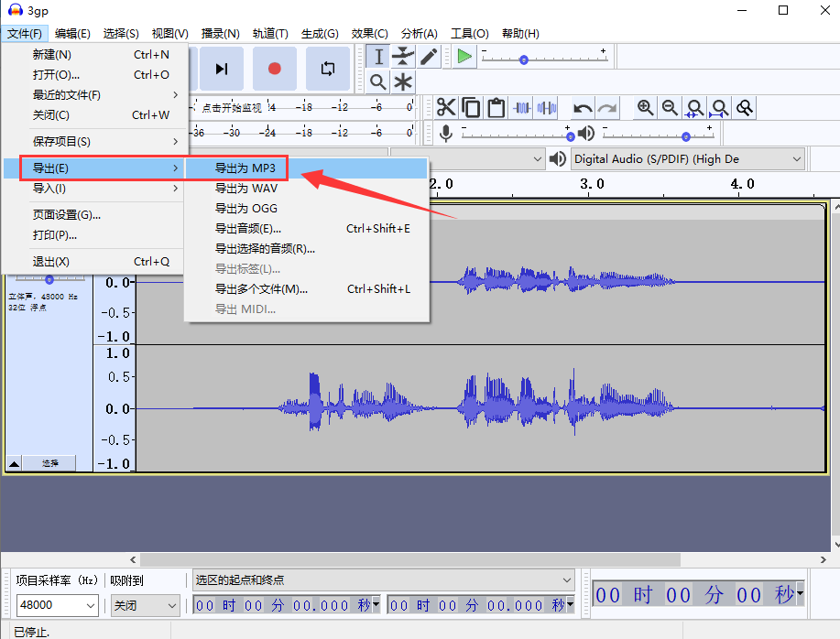Adjust the playback speed slider
This screenshot has height=639, width=840.
(x=523, y=59)
